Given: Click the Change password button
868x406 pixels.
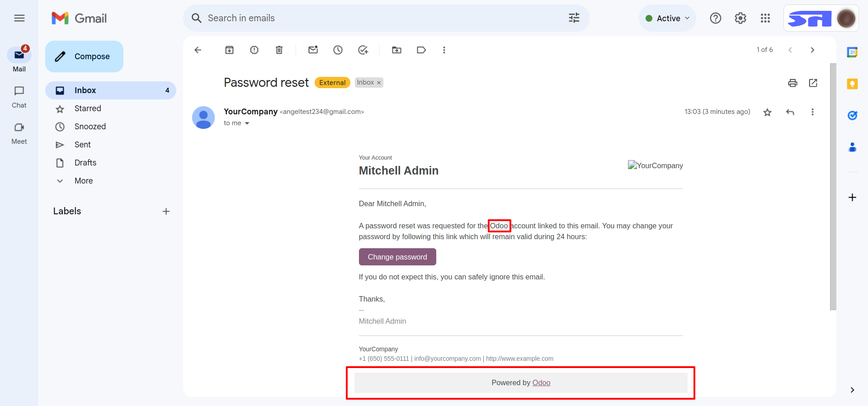Looking at the screenshot, I should point(397,257).
